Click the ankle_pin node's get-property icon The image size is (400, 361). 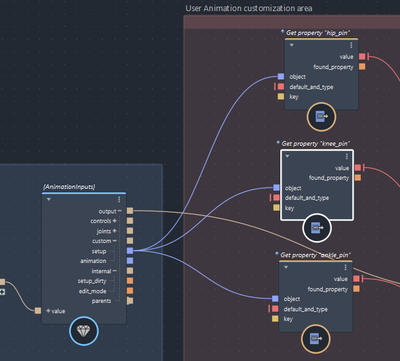[316, 339]
